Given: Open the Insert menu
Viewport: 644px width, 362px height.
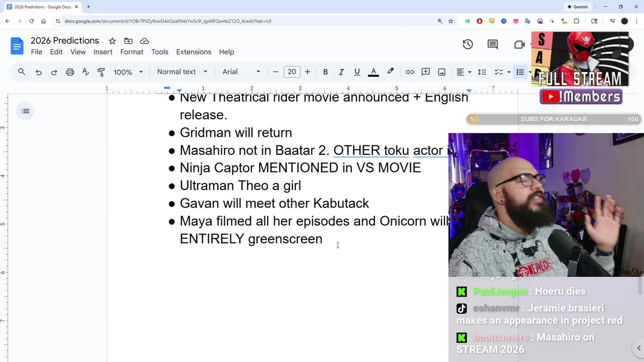Looking at the screenshot, I should [103, 52].
